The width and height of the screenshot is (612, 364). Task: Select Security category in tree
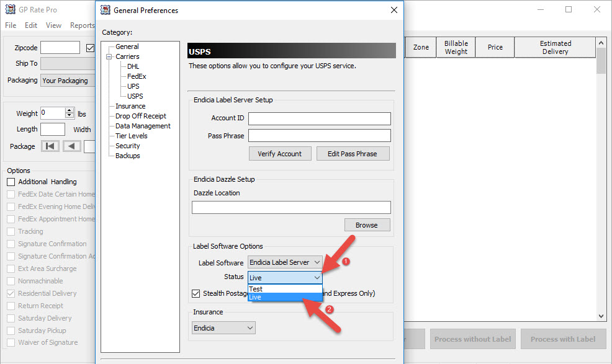[128, 146]
